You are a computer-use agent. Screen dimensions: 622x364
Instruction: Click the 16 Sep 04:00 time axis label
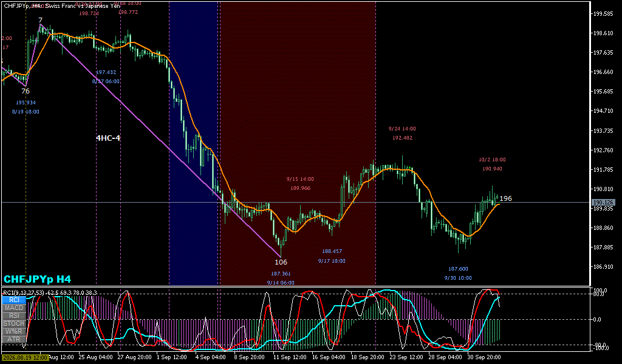(x=329, y=357)
